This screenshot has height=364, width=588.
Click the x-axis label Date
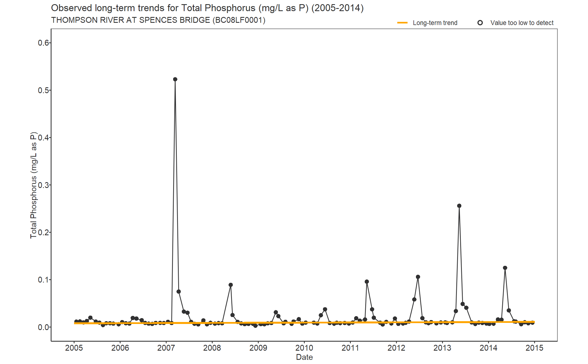(x=304, y=357)
